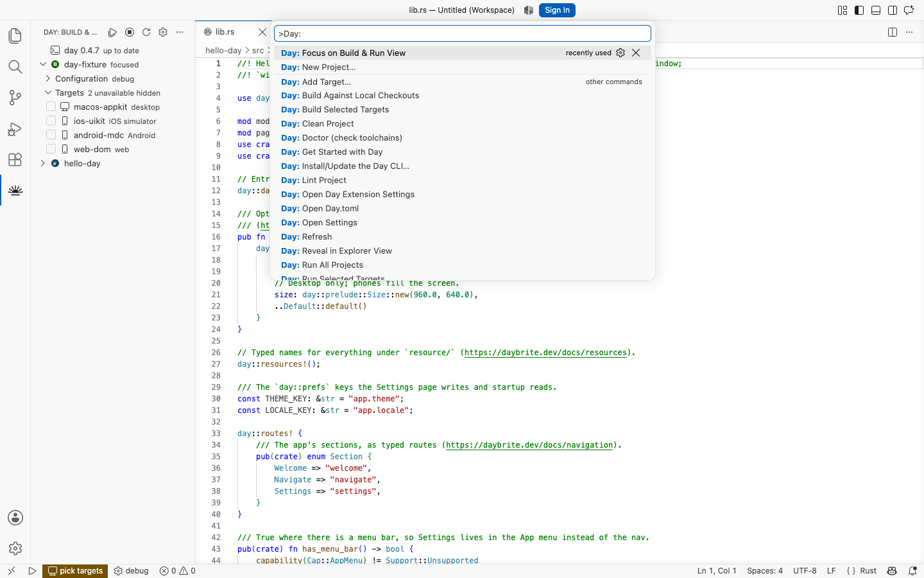The width and height of the screenshot is (924, 578).
Task: Expand the Configuration debug node
Action: [48, 78]
